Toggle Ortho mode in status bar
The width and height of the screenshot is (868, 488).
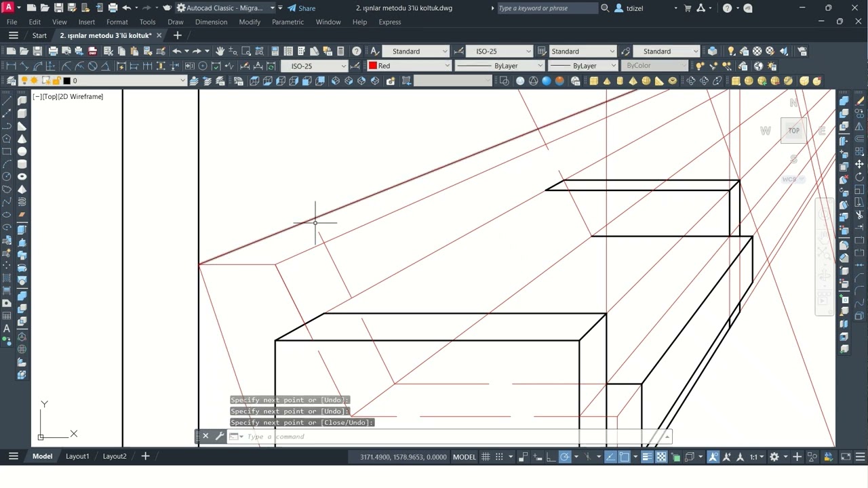point(550,457)
